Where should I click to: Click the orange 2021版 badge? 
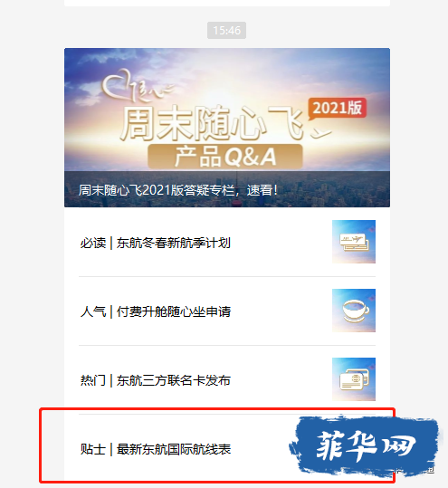click(x=338, y=109)
